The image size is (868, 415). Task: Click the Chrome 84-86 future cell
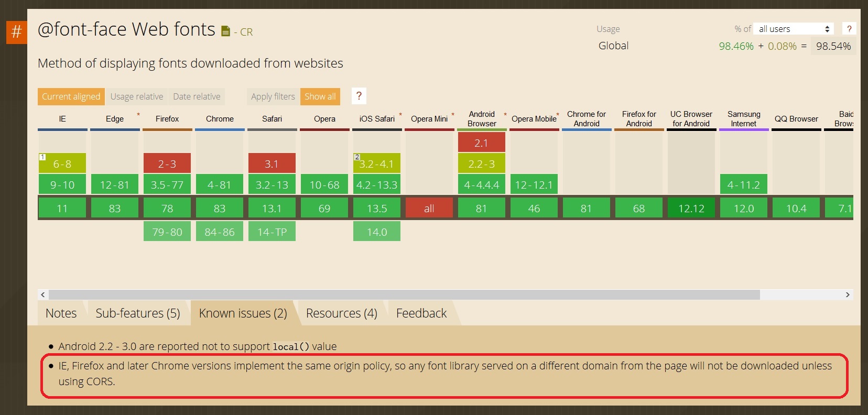220,231
